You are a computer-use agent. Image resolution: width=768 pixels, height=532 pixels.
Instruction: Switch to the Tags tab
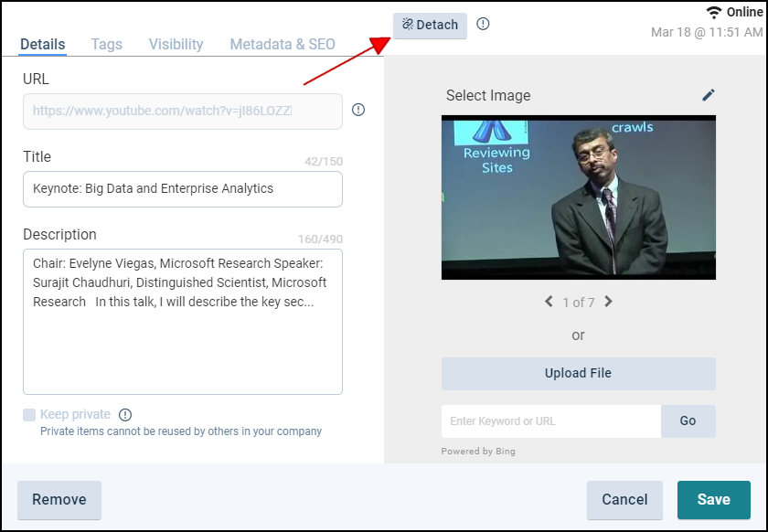coord(106,44)
